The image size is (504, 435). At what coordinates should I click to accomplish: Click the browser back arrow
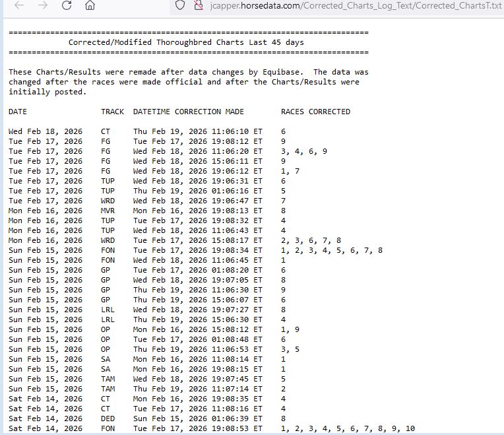[x=19, y=6]
